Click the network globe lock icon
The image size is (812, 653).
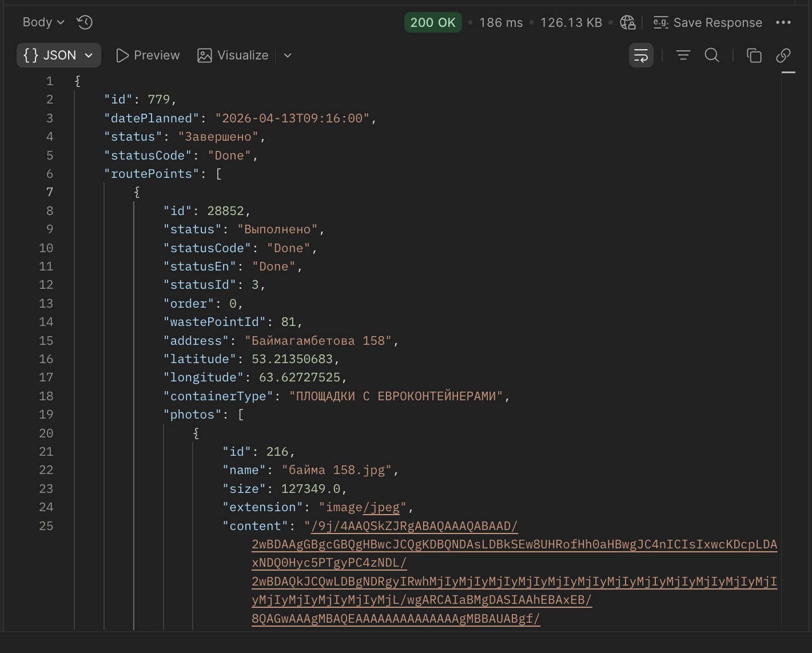(628, 22)
